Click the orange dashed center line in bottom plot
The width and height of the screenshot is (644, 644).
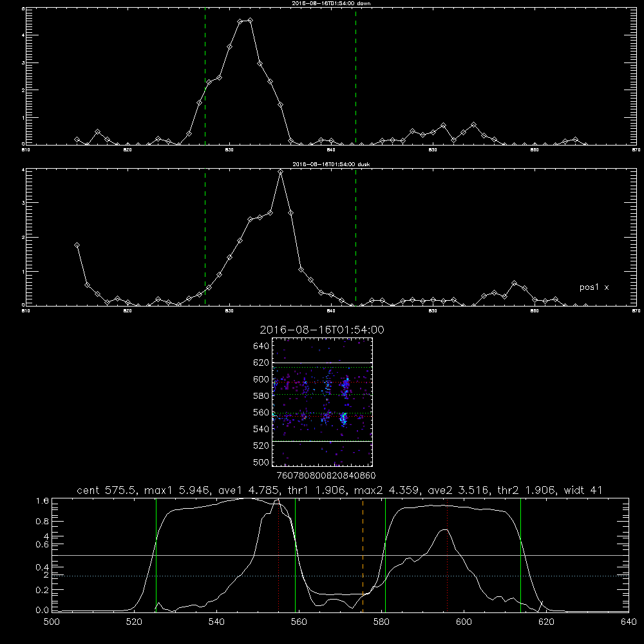(363, 555)
